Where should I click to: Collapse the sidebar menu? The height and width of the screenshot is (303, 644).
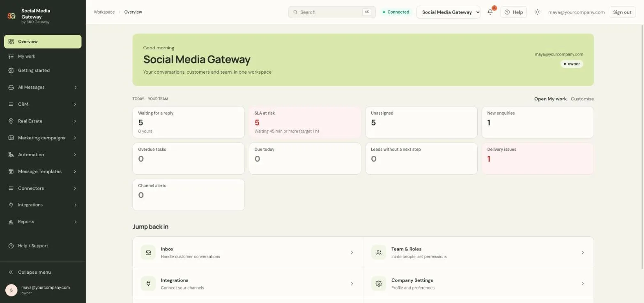click(43, 272)
